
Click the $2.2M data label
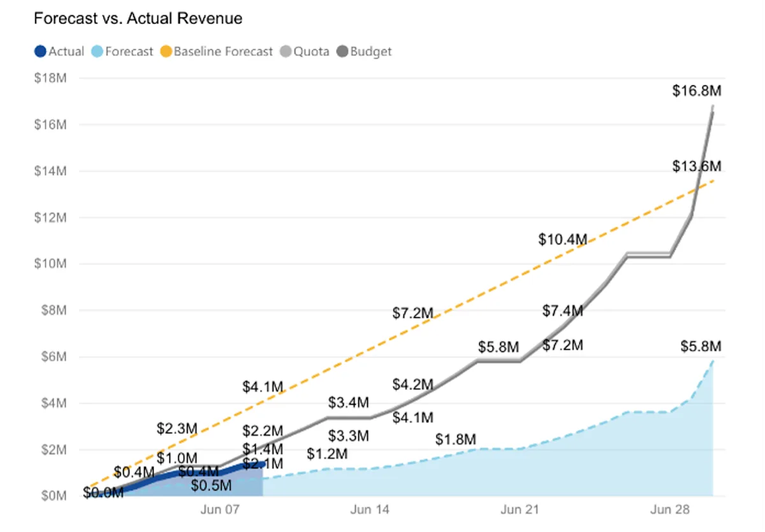pos(263,431)
